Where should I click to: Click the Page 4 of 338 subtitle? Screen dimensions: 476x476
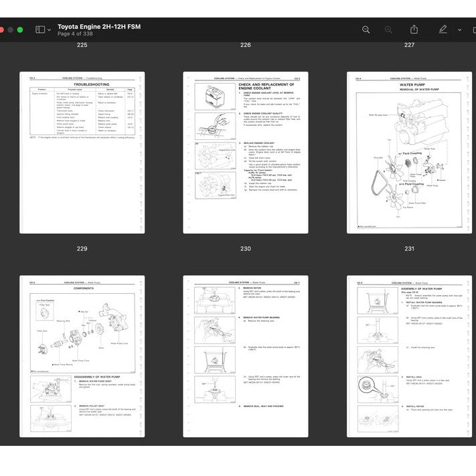(x=75, y=33)
